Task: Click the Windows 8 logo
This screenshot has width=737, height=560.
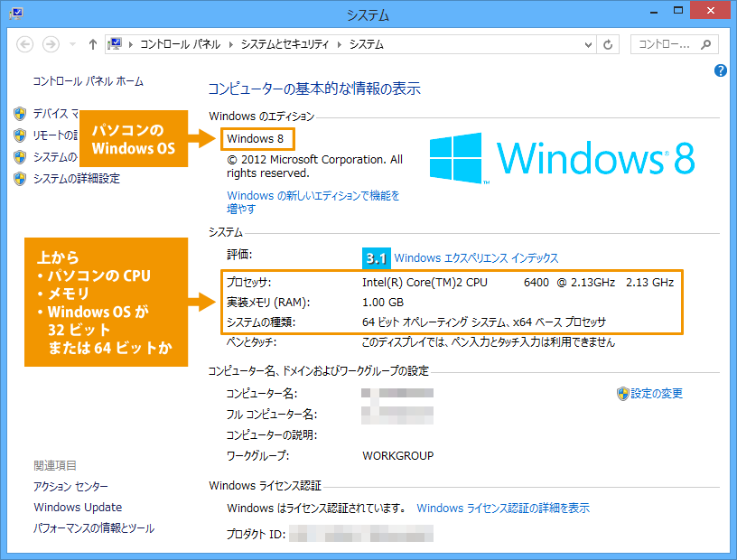Action: coord(562,158)
